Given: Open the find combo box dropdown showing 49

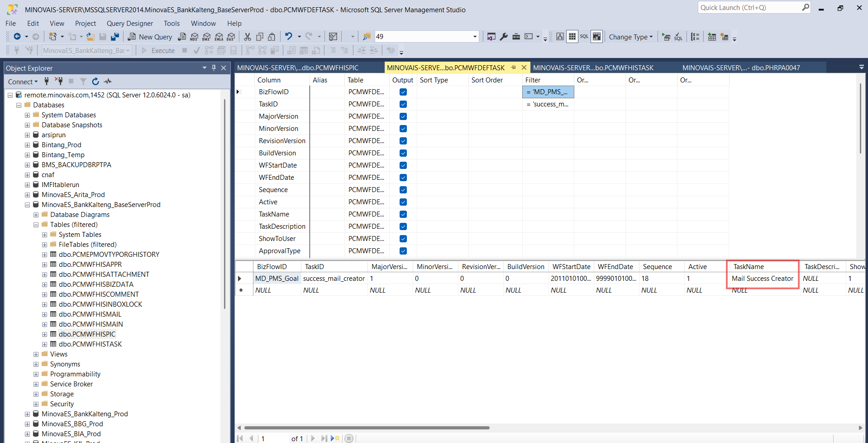Looking at the screenshot, I should point(475,37).
